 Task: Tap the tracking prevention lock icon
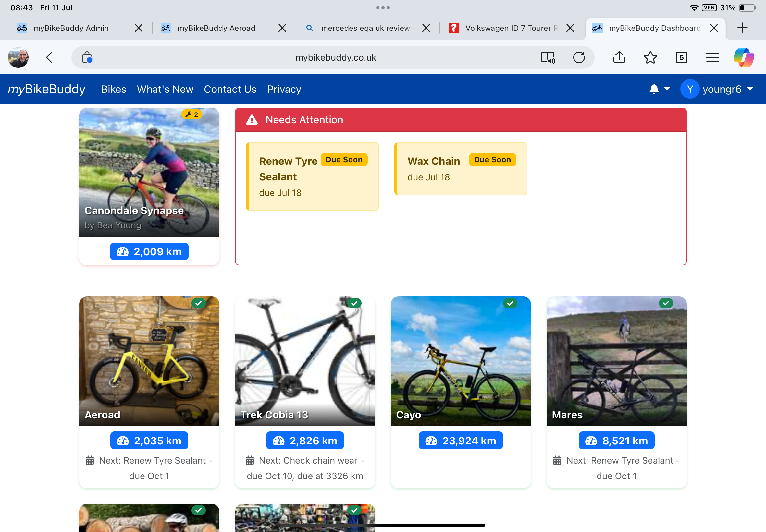(87, 57)
